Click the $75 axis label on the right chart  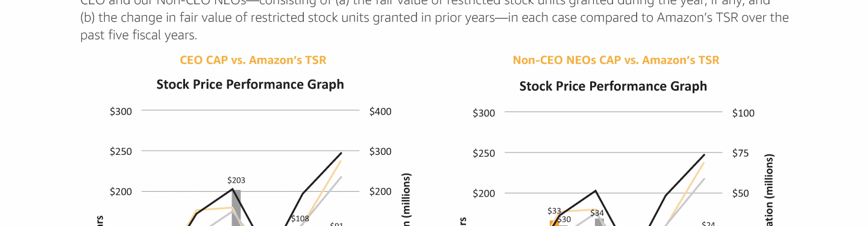pyautogui.click(x=741, y=153)
